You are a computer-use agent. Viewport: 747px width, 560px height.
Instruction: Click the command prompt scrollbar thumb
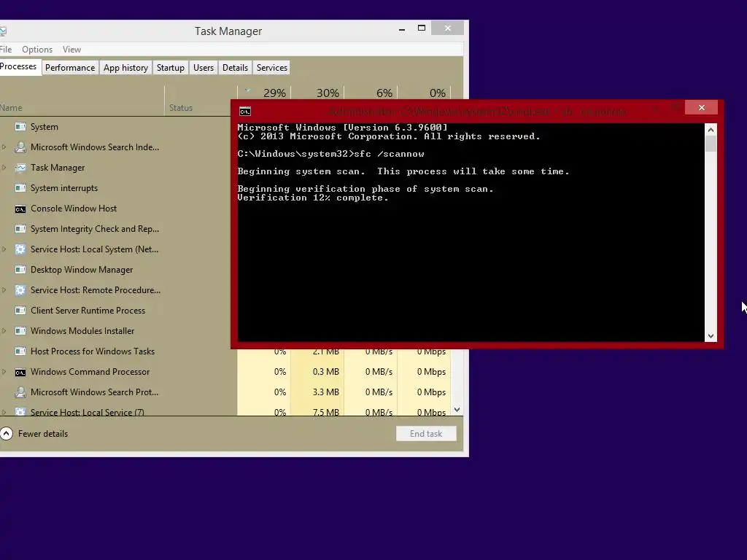711,144
